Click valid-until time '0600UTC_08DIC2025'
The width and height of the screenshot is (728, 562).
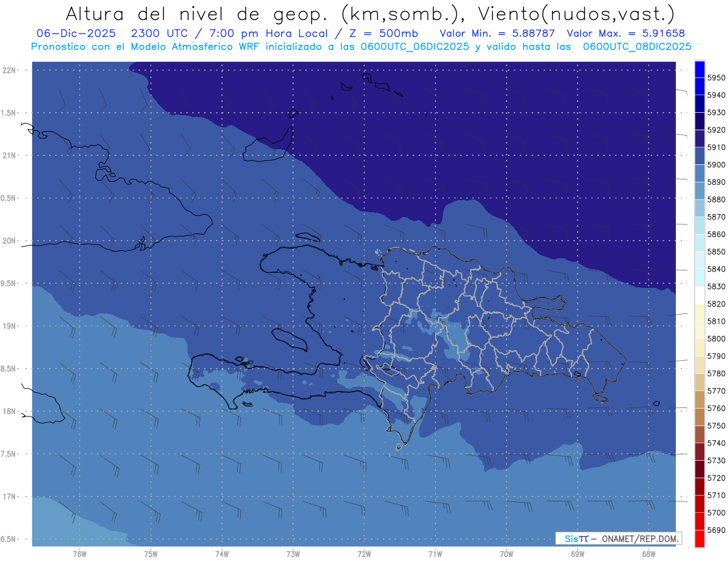[636, 47]
